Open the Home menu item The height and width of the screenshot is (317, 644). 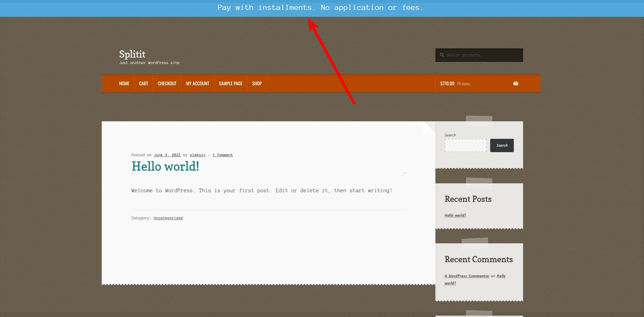click(x=124, y=84)
